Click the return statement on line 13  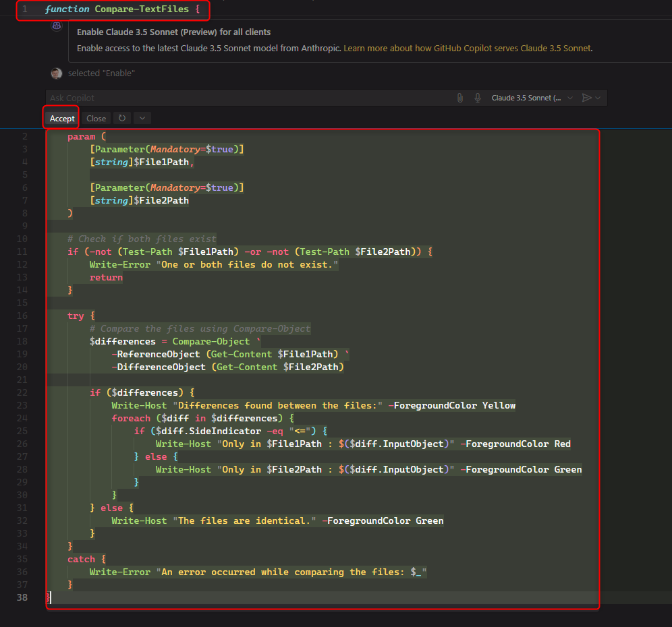pos(106,278)
